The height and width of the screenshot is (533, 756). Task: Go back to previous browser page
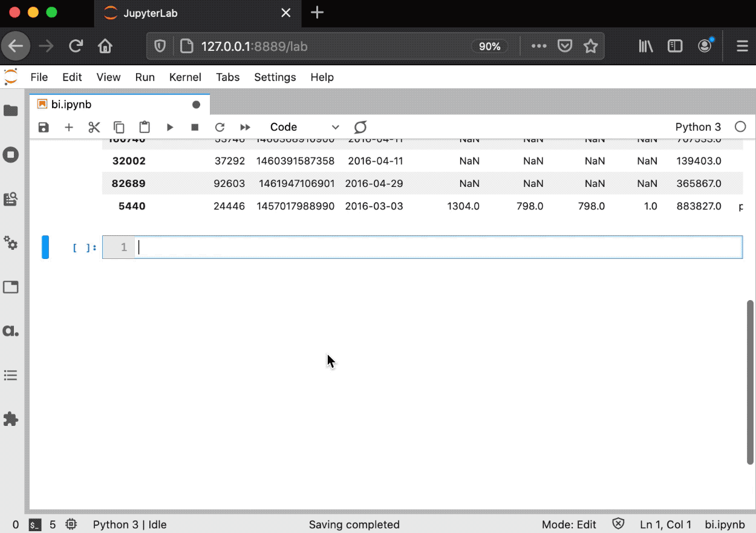[16, 46]
